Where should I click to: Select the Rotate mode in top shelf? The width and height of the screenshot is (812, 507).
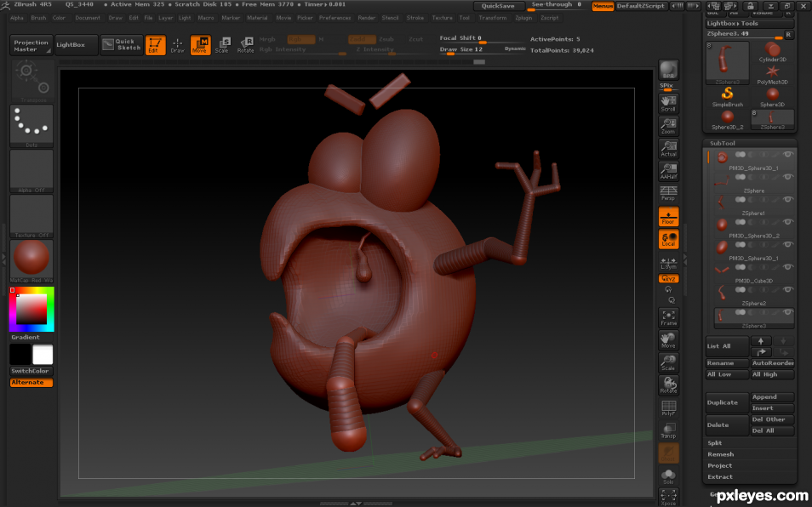pos(245,45)
